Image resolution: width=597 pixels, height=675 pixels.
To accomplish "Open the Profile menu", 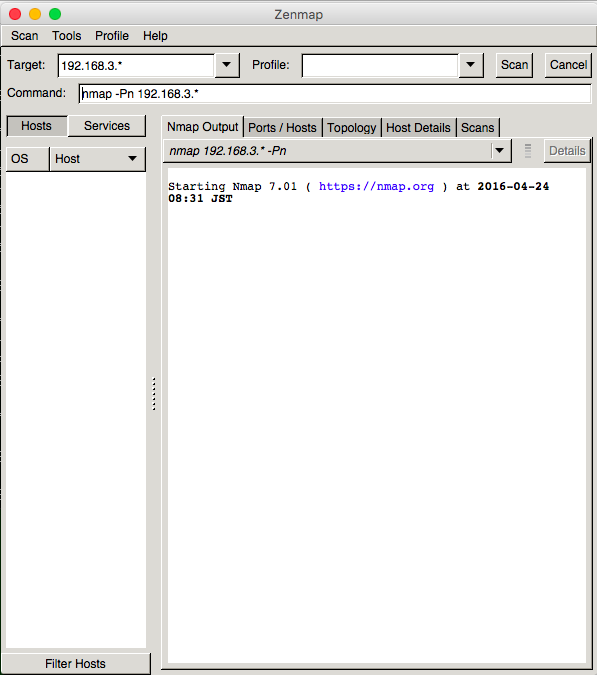I will (112, 36).
